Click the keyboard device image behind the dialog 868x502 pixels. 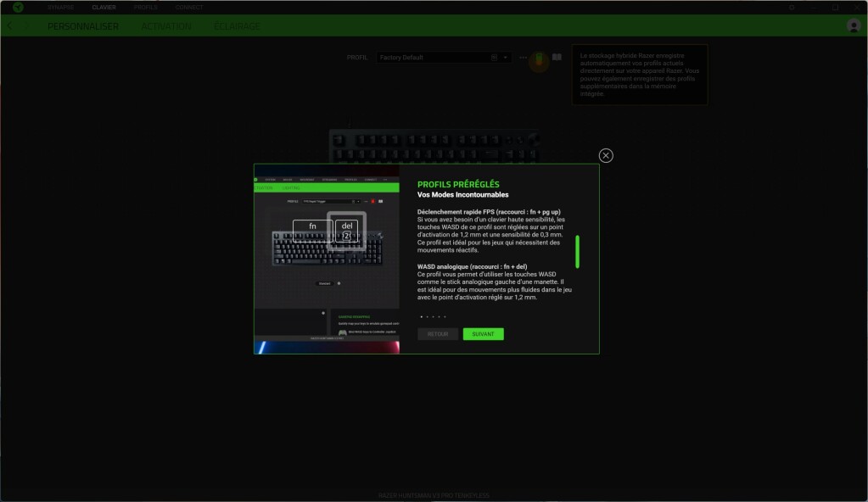click(434, 146)
